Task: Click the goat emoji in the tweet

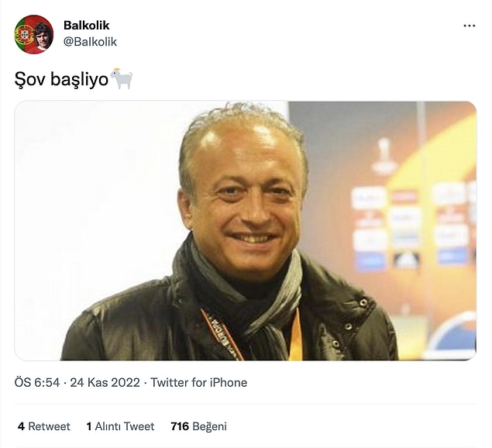Action: click(x=122, y=78)
